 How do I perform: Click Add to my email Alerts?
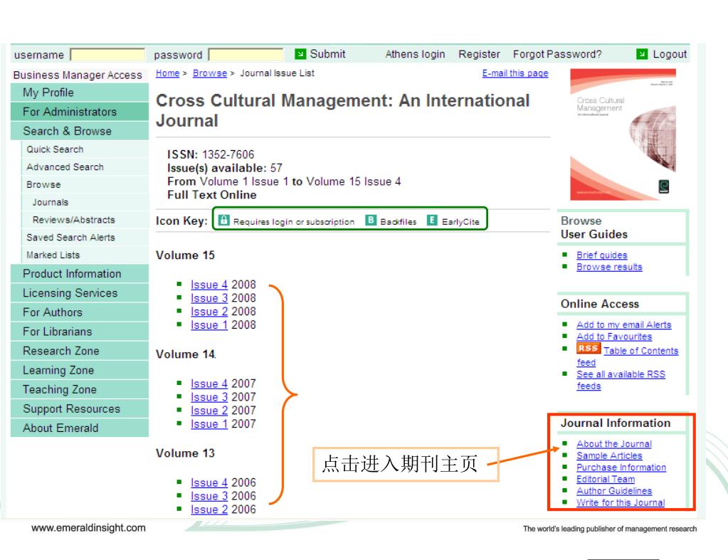(623, 325)
